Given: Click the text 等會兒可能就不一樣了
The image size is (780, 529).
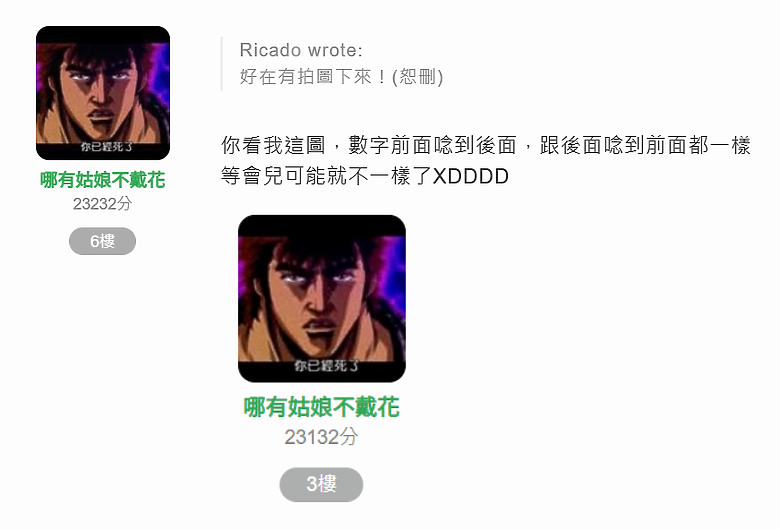Looking at the screenshot, I should click(x=326, y=176).
